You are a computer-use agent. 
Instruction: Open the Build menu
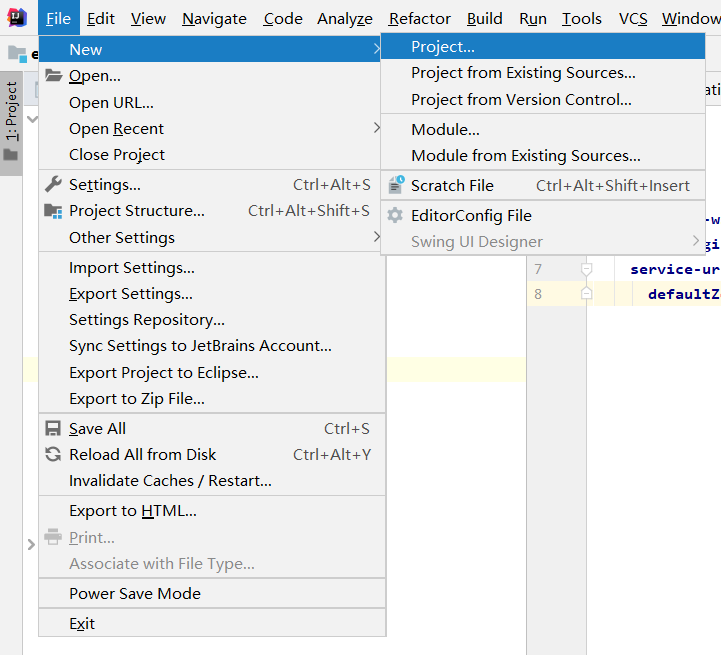pyautogui.click(x=485, y=18)
